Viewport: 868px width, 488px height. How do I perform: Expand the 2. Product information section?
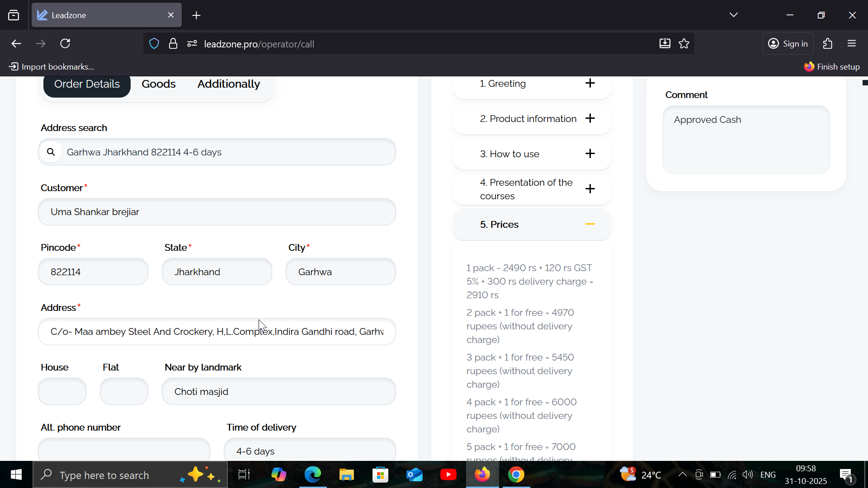point(590,119)
